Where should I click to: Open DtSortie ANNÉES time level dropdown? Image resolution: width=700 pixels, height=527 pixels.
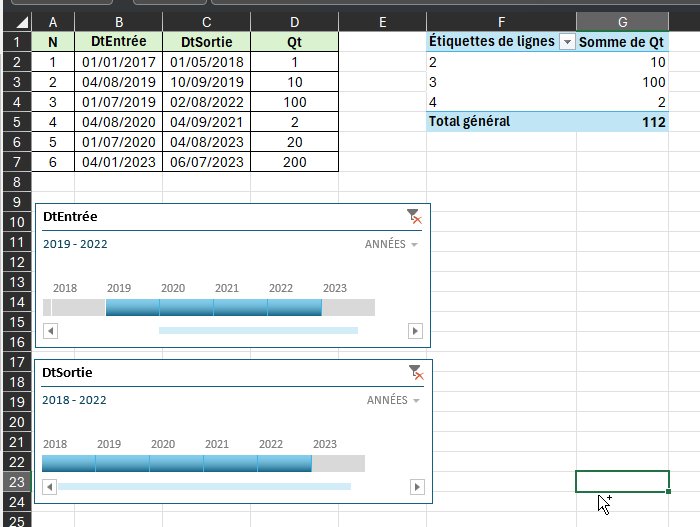[393, 400]
